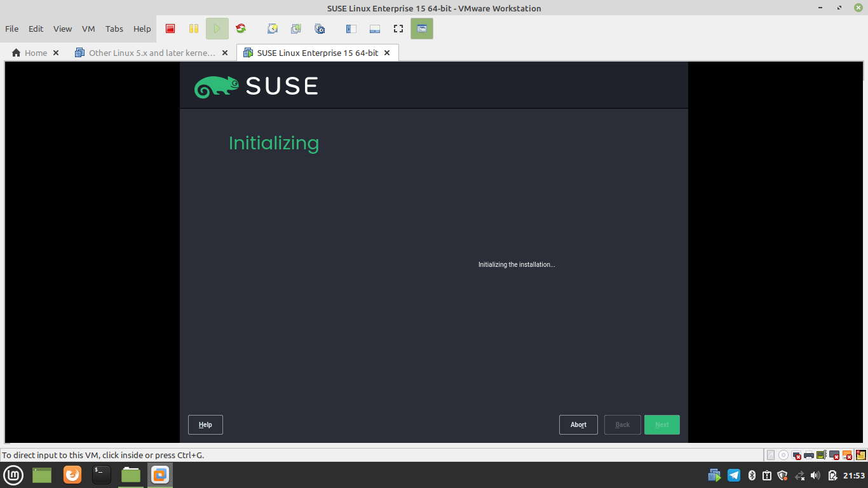Click the red Power Off toolbar icon

(170, 29)
